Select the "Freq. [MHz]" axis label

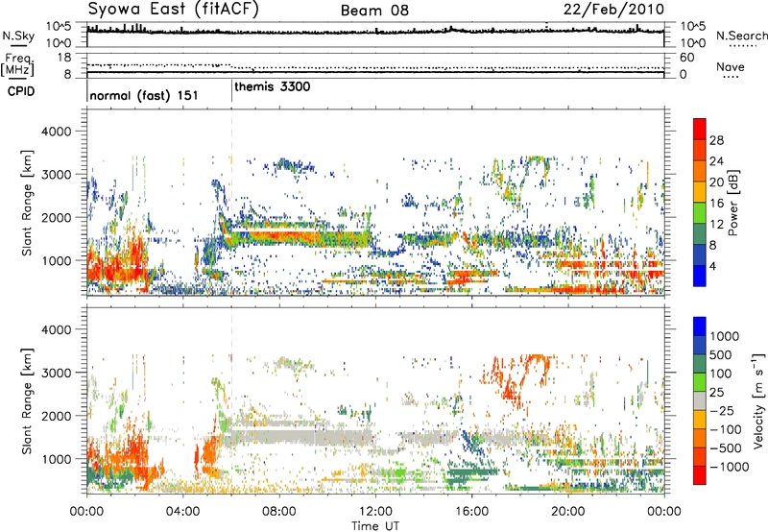pos(18,65)
